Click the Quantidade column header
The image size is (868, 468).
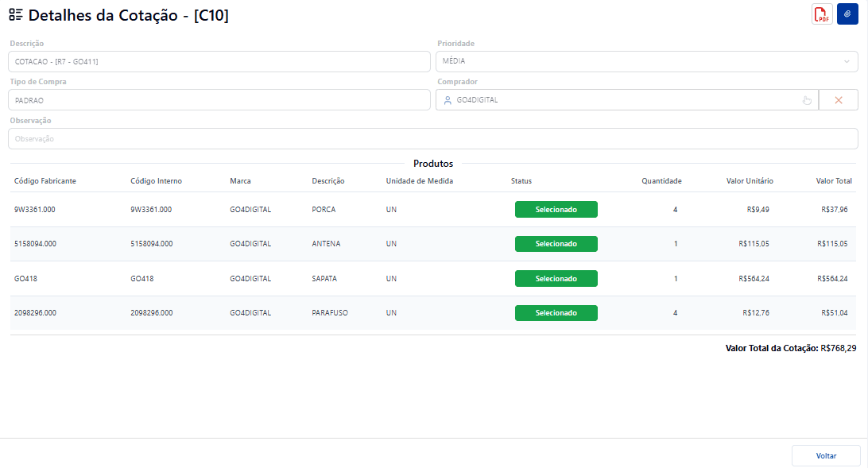661,181
